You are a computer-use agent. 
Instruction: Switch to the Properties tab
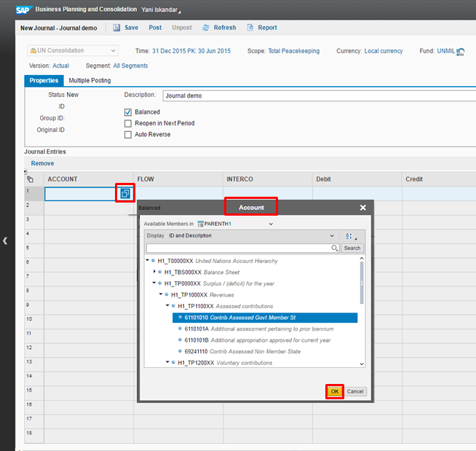[44, 81]
